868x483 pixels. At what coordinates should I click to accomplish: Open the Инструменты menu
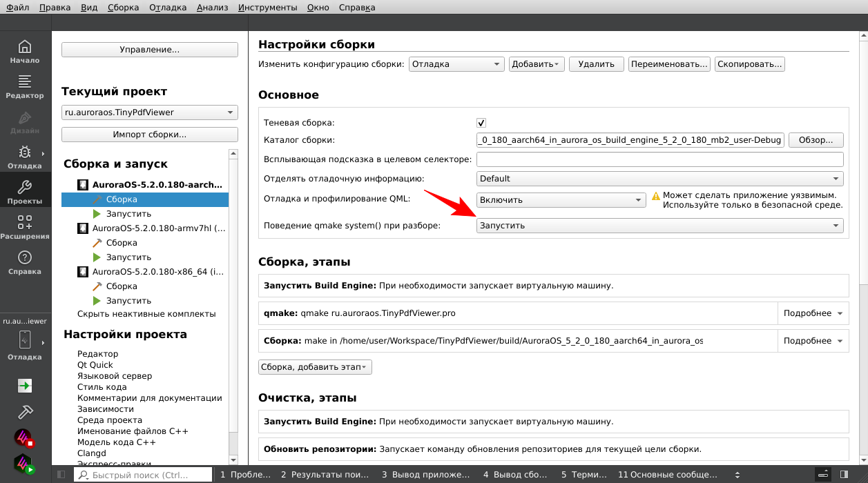pyautogui.click(x=268, y=8)
